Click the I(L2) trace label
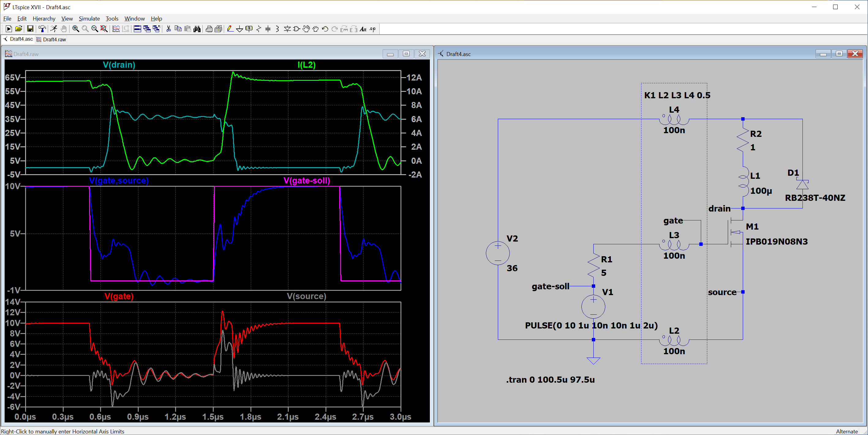Image resolution: width=868 pixels, height=435 pixels. pyautogui.click(x=306, y=65)
